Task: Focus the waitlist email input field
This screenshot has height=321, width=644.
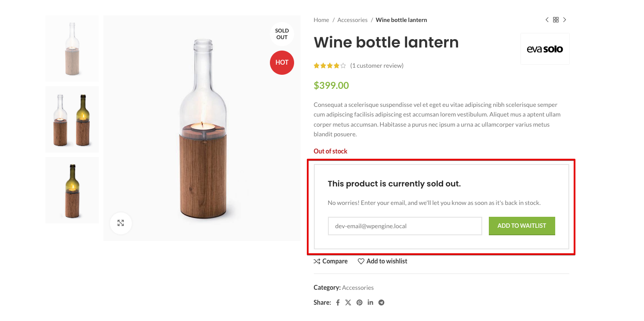Action: 405,226
